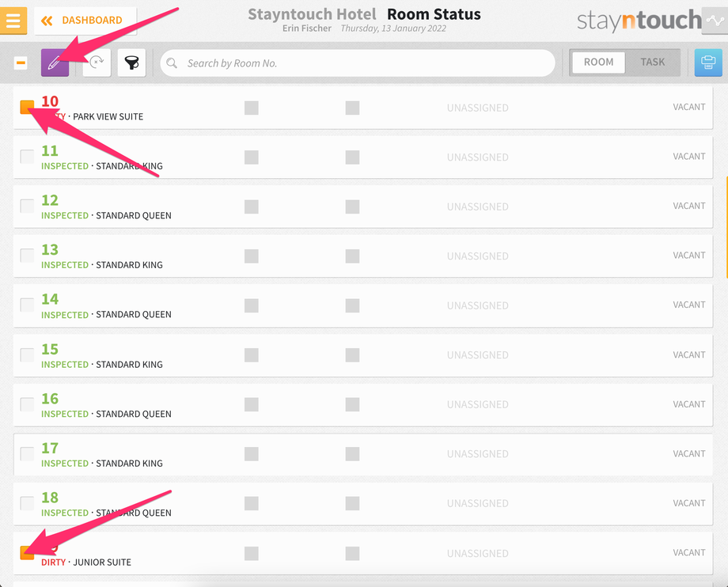Viewport: 728px width, 587px height.
Task: Check the room 11 checkbox
Action: point(27,157)
